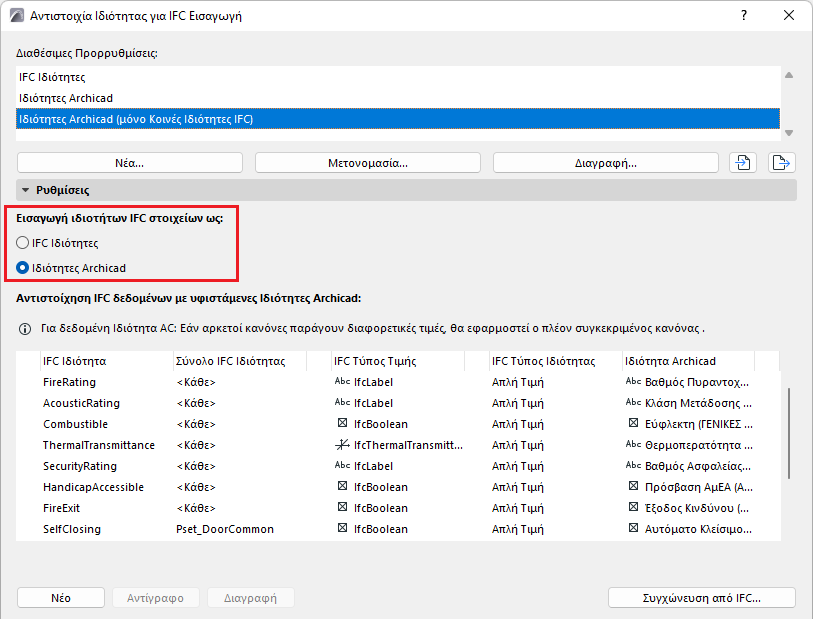Select the IFC Ιδιότητες radio button
This screenshot has height=619, width=813.
coord(24,242)
